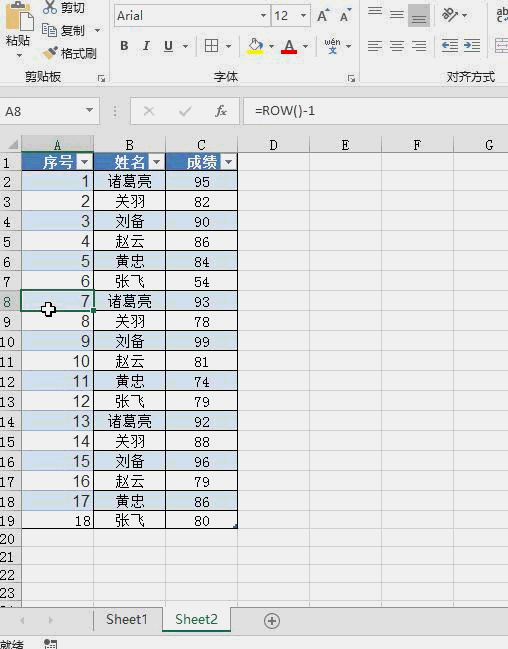Apply yellow fill color bucket
The width and height of the screenshot is (508, 649).
pyautogui.click(x=255, y=46)
